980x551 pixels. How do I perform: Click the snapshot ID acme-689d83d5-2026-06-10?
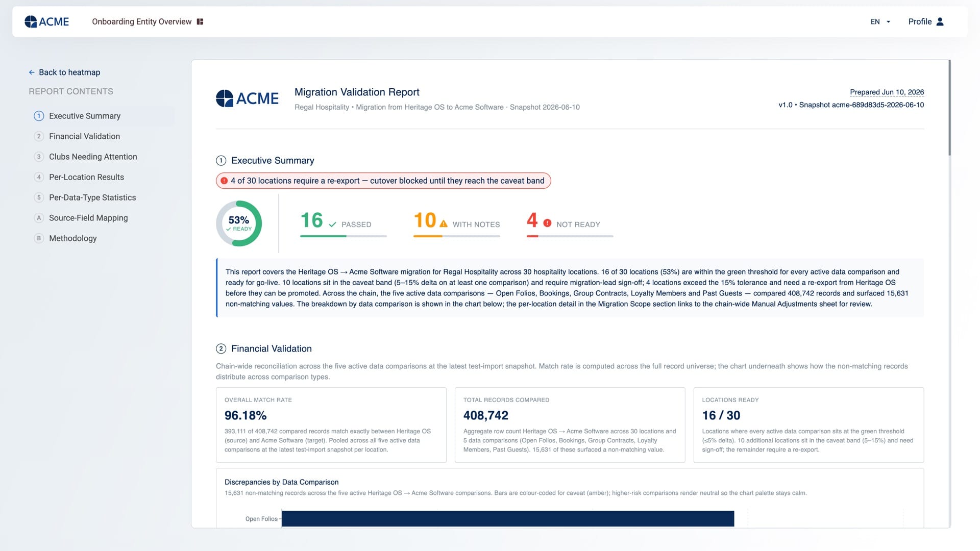(878, 105)
